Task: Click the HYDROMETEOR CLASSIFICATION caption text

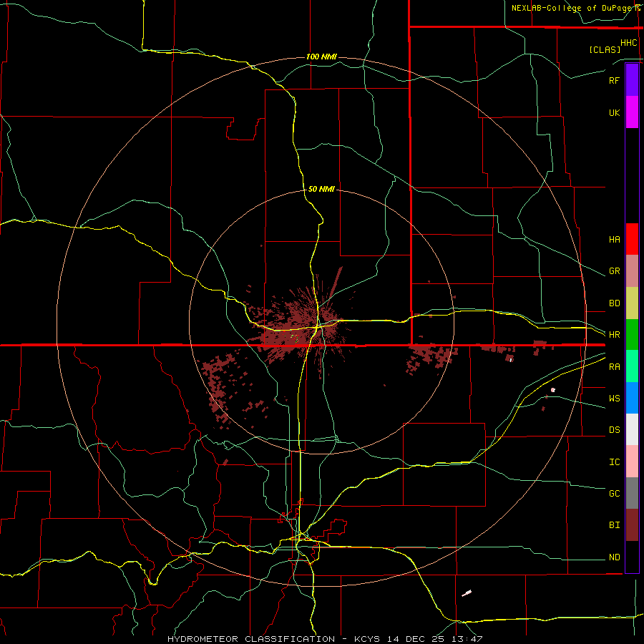Action: coord(251,639)
